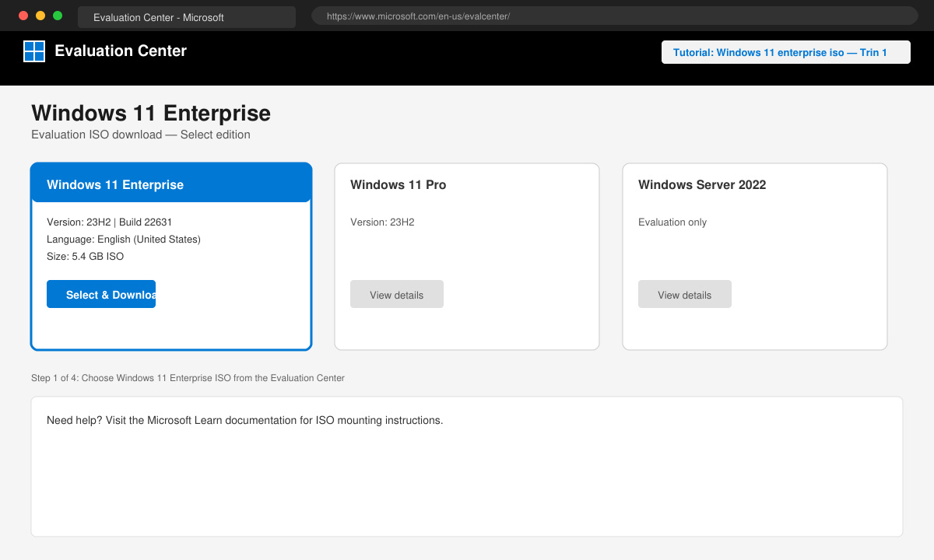
Task: Click the Version: 23H2 | Build 22631 text
Action: (x=110, y=222)
